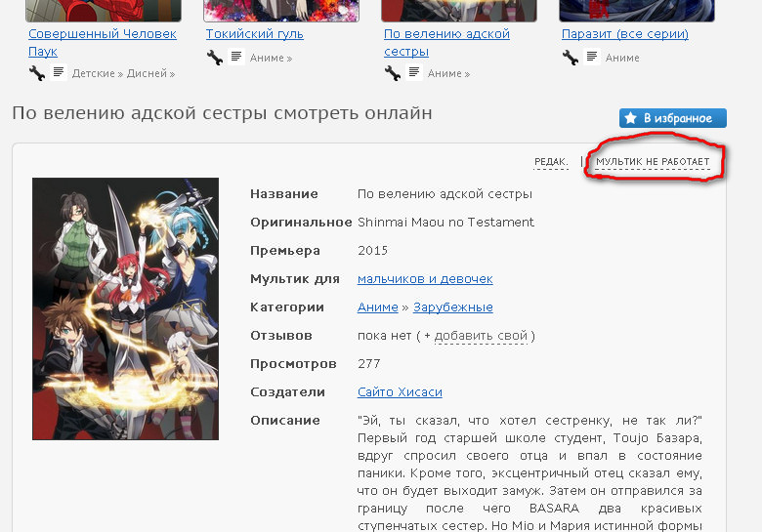The height and width of the screenshot is (532, 762).
Task: Report via МУЛЬТИК НЕ РАБОТАЕТ link
Action: pyautogui.click(x=653, y=162)
